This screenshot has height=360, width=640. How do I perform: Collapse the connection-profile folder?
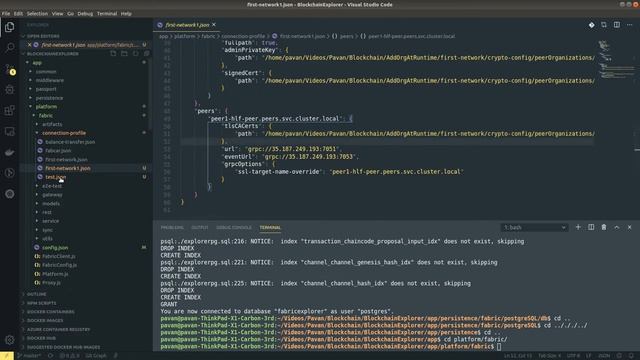(x=64, y=133)
